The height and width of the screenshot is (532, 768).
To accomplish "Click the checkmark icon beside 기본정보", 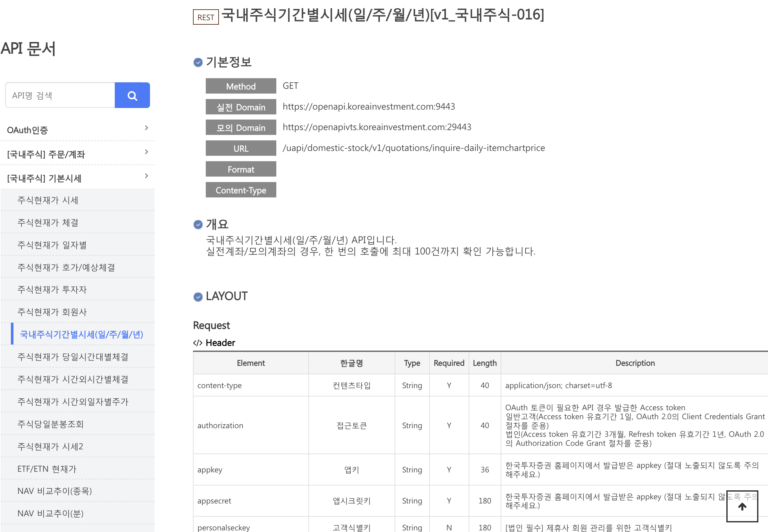I will [198, 62].
